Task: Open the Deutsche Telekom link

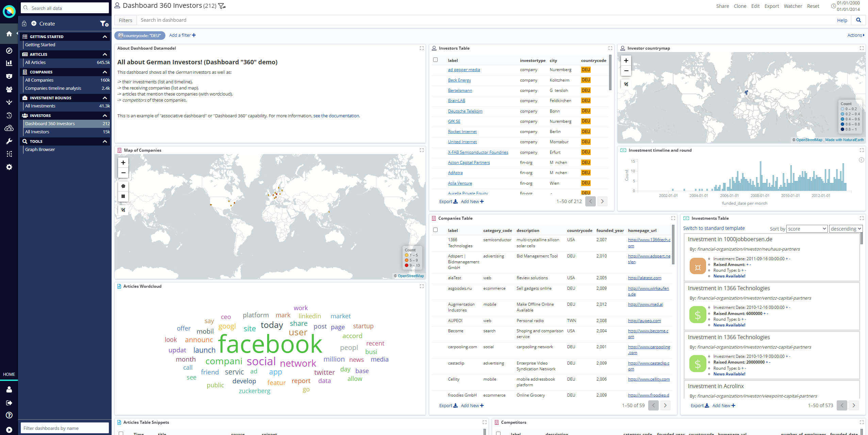Action: coord(465,111)
